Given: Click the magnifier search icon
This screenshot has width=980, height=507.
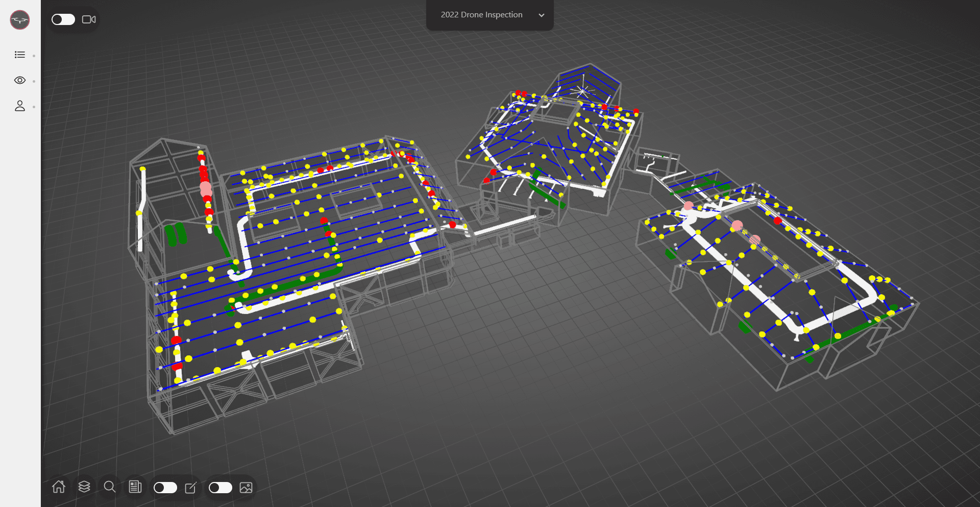Looking at the screenshot, I should pyautogui.click(x=109, y=487).
